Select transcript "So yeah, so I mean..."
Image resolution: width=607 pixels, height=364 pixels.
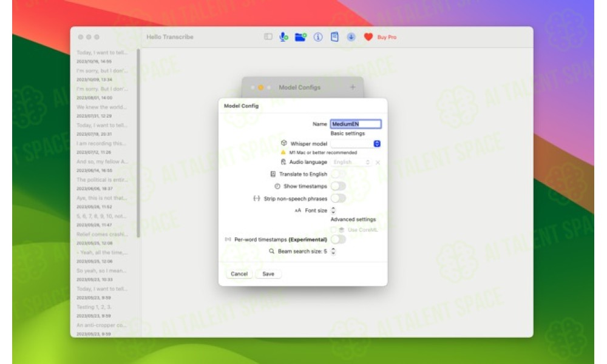point(102,275)
